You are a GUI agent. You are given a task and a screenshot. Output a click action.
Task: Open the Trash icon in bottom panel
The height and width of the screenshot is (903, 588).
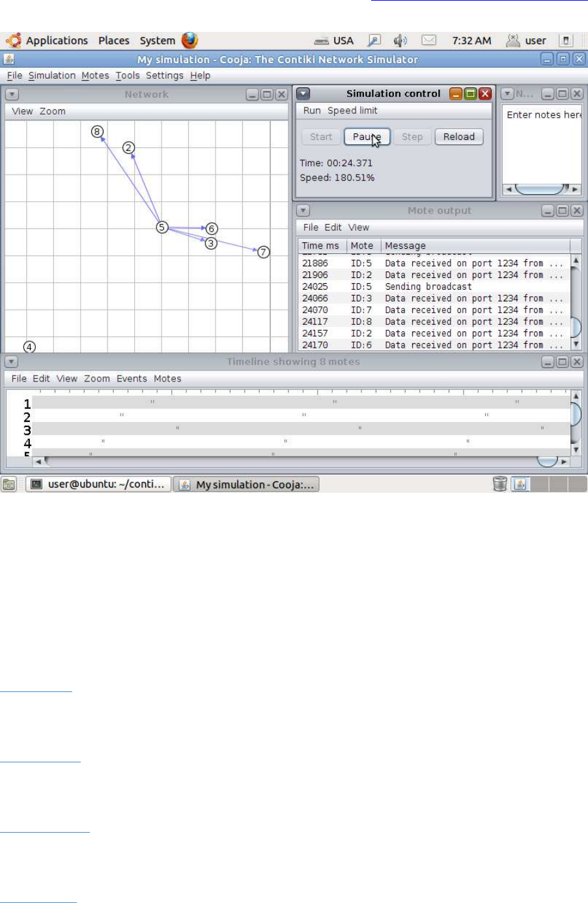click(499, 484)
